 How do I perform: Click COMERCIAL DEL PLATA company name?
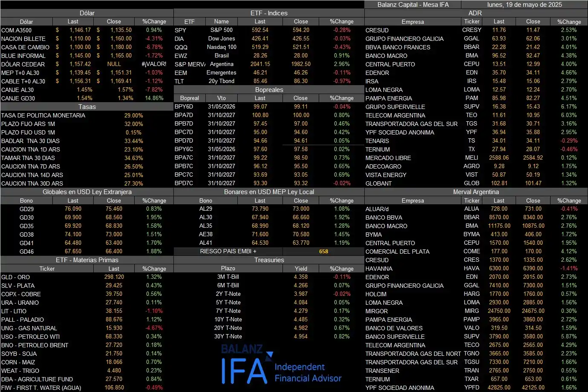click(398, 252)
